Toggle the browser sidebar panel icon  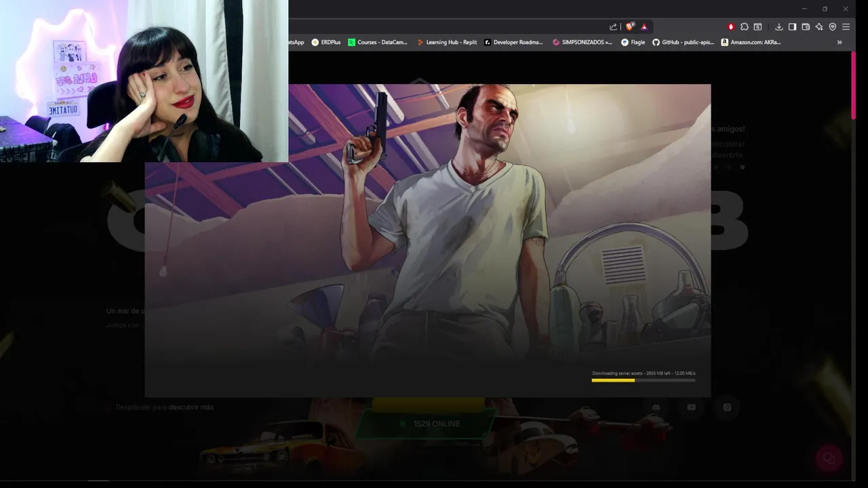pos(792,27)
